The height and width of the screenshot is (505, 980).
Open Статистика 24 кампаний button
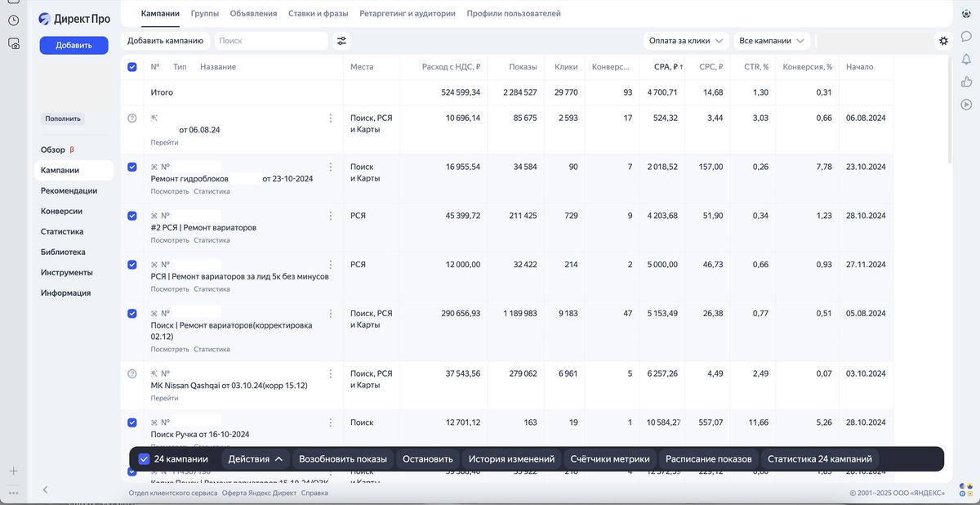819,459
